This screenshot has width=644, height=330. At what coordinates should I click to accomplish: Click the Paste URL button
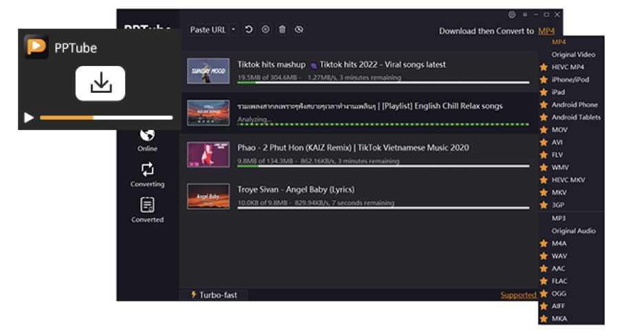(208, 30)
